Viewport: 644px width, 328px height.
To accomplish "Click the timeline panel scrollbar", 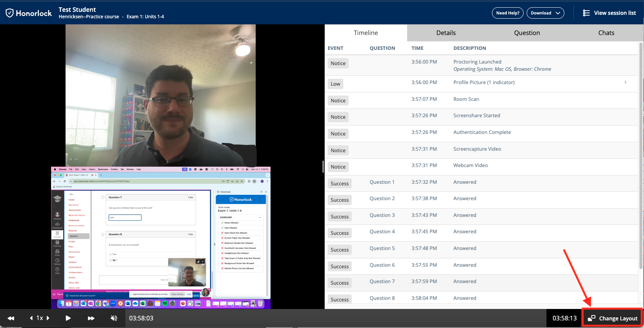I will (x=641, y=152).
